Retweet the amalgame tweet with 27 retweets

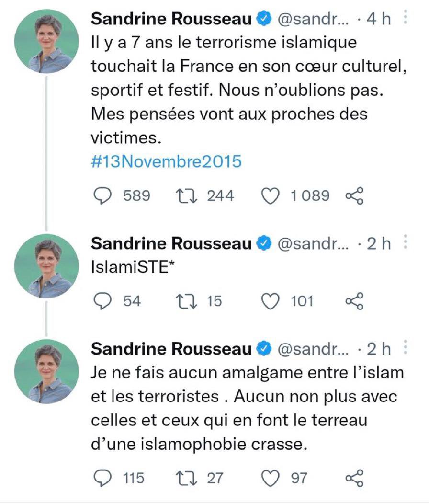pos(186,478)
